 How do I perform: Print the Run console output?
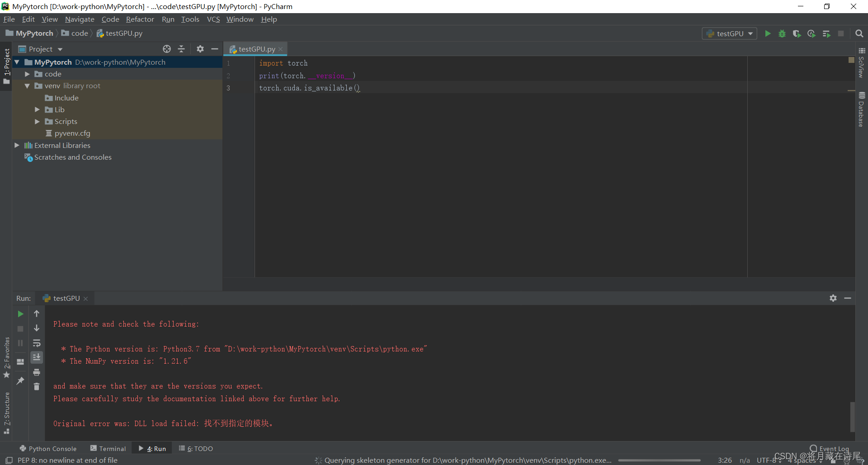(x=37, y=372)
